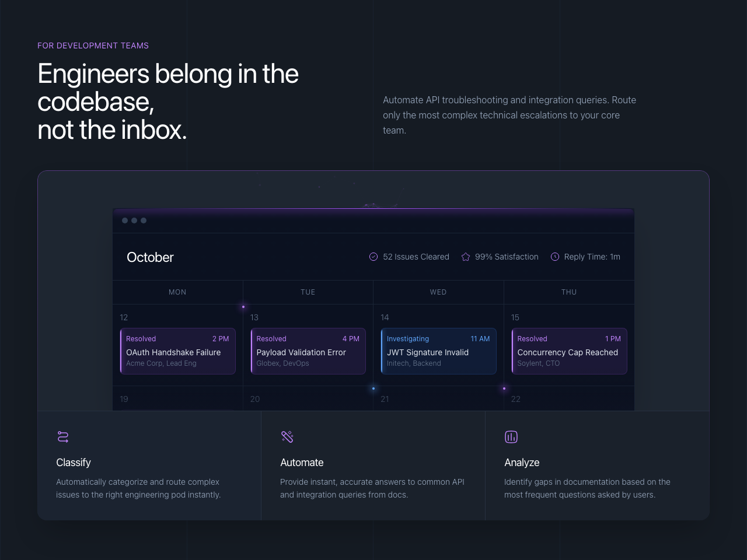Select calendar date 13

[254, 317]
